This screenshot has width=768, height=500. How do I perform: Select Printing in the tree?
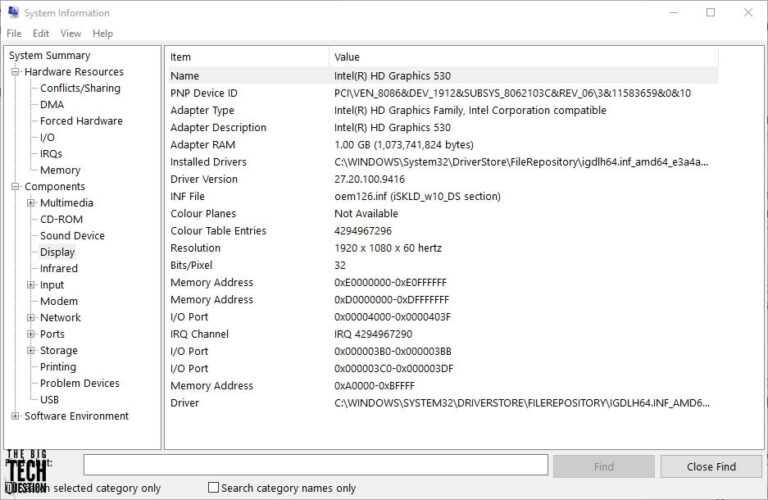pyautogui.click(x=58, y=367)
